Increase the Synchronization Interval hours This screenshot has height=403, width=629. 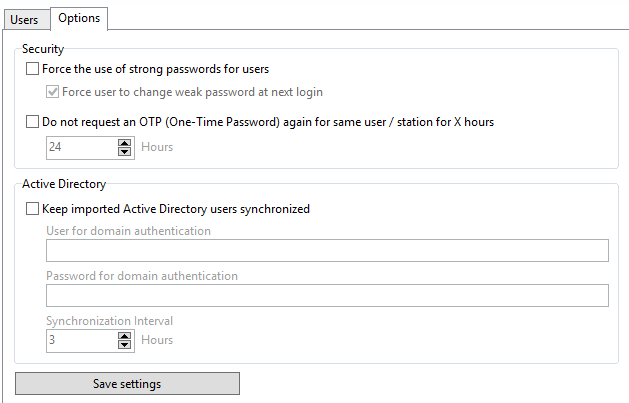124,336
